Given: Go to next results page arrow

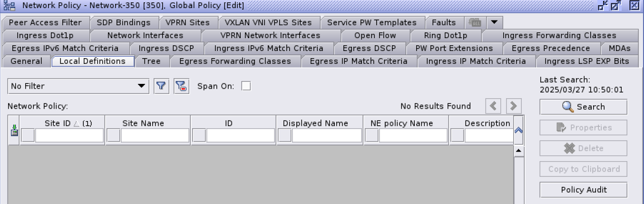Looking at the screenshot, I should coord(513,106).
